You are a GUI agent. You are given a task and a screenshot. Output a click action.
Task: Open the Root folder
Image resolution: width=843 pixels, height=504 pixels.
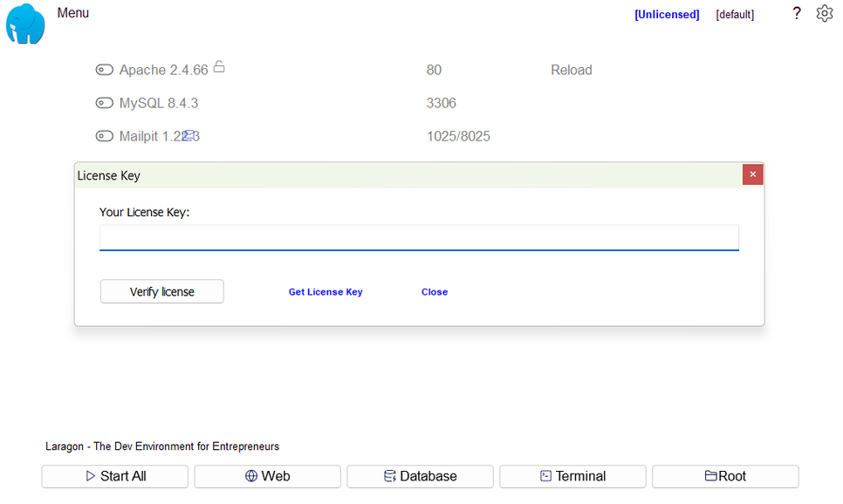725,476
